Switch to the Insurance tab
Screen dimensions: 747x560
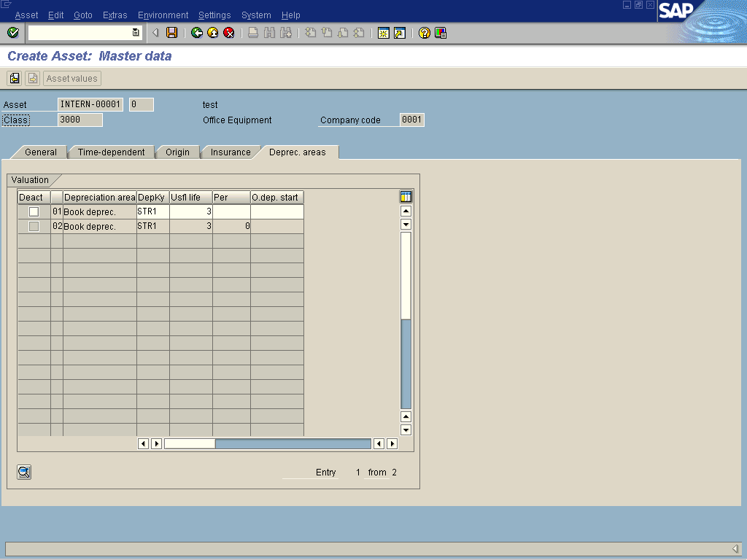coord(231,152)
